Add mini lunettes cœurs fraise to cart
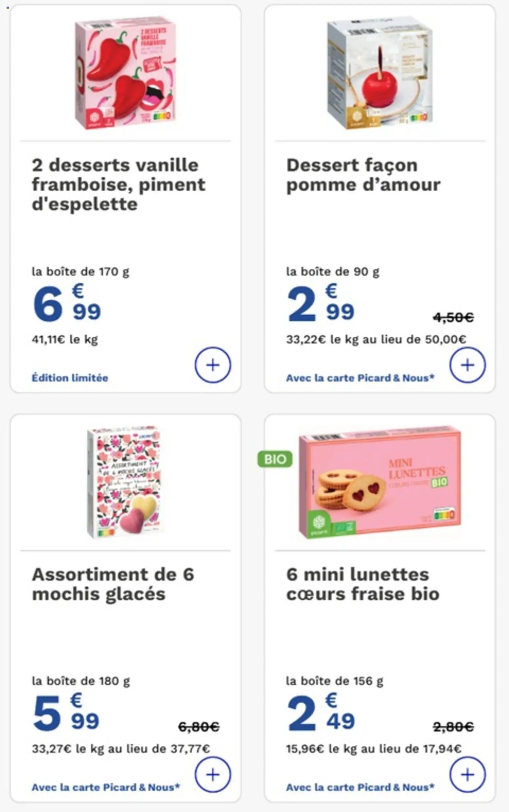 (x=467, y=775)
